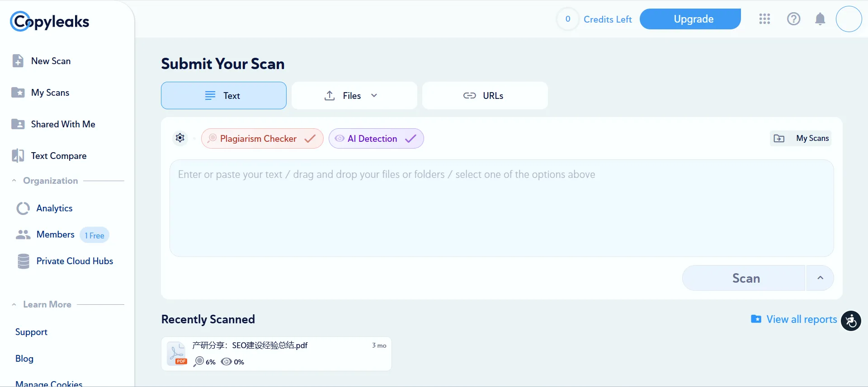868x387 pixels.
Task: Collapse the Learn More section
Action: click(14, 304)
